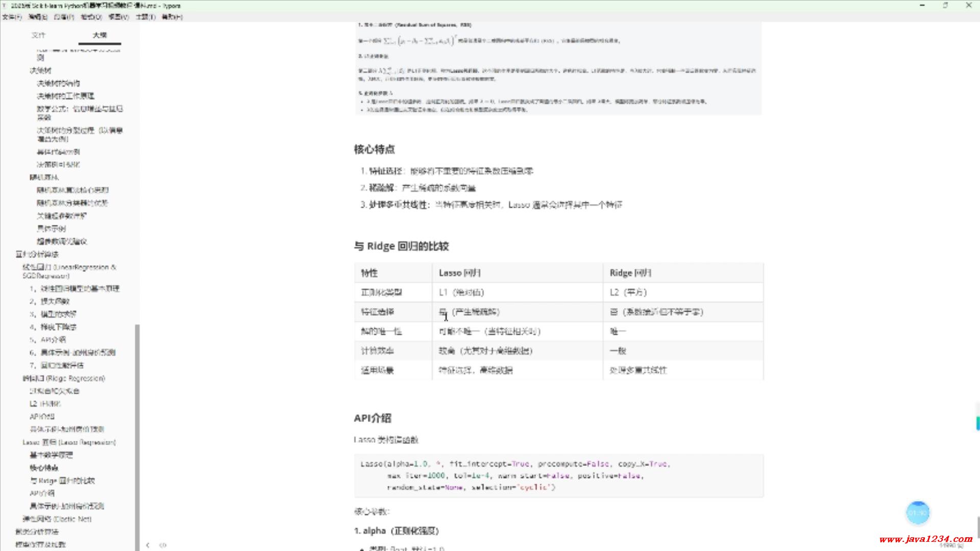Click the Lasso 回归 (Lasso Regression) outline heading
980x551 pixels.
[x=69, y=442]
